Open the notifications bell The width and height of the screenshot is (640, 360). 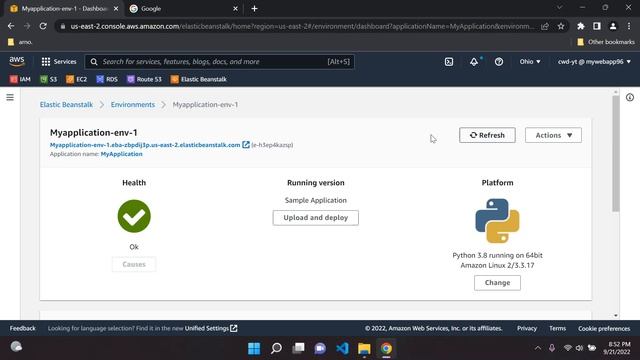pyautogui.click(x=473, y=62)
